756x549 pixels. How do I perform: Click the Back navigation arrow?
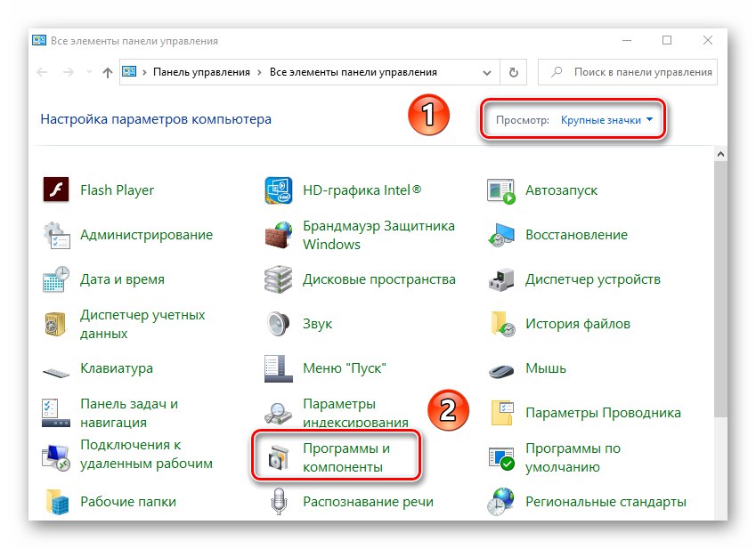(x=43, y=72)
